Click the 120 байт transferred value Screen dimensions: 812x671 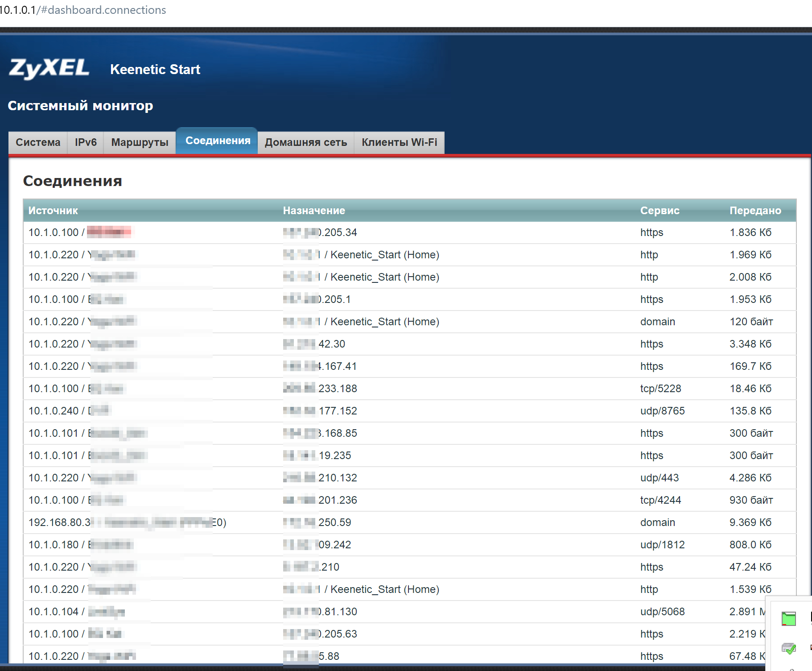coord(751,322)
